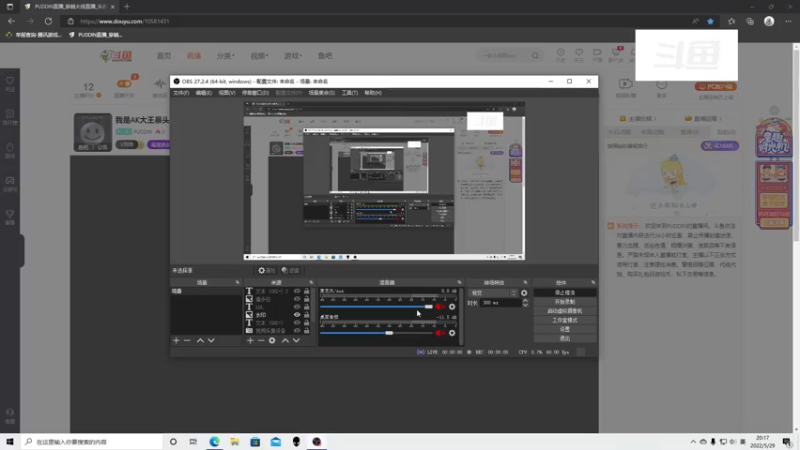Click the 启动虚拟摄像机 button
Image resolution: width=800 pixels, height=450 pixels.
tap(565, 311)
